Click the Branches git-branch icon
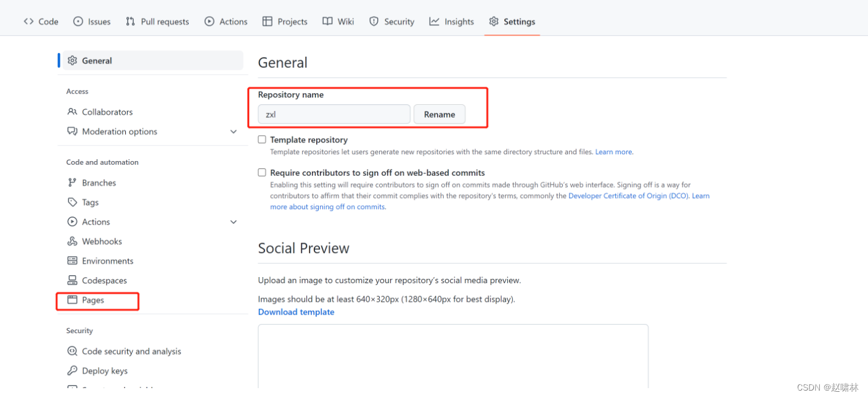This screenshot has height=398, width=868. (72, 183)
